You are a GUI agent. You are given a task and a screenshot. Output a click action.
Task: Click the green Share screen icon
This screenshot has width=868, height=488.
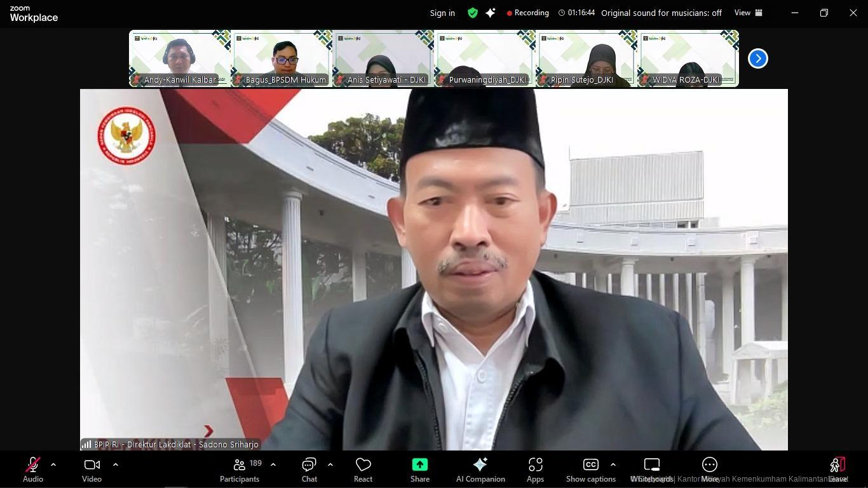pyautogui.click(x=419, y=464)
